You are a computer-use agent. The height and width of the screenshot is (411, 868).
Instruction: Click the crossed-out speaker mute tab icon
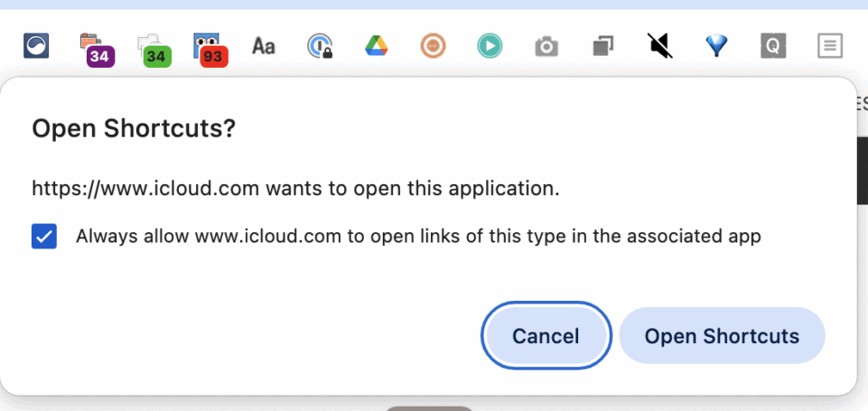[x=660, y=46]
